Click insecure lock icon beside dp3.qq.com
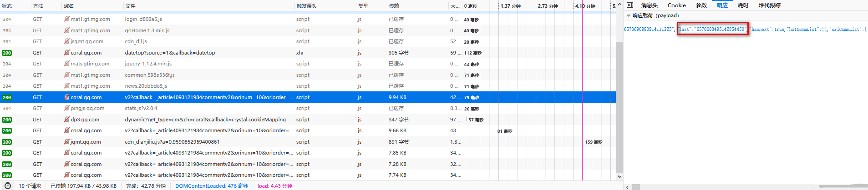868x190 pixels. point(67,120)
